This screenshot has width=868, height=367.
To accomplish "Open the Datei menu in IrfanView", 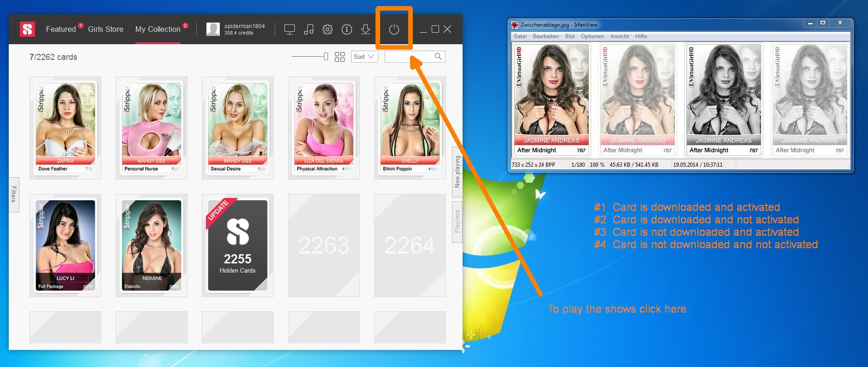I will (520, 36).
